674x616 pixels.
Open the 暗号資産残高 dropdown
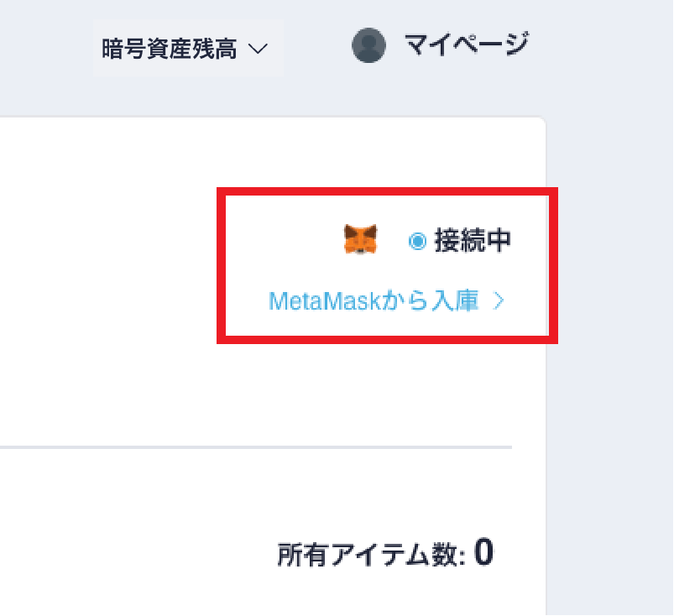coord(188,48)
